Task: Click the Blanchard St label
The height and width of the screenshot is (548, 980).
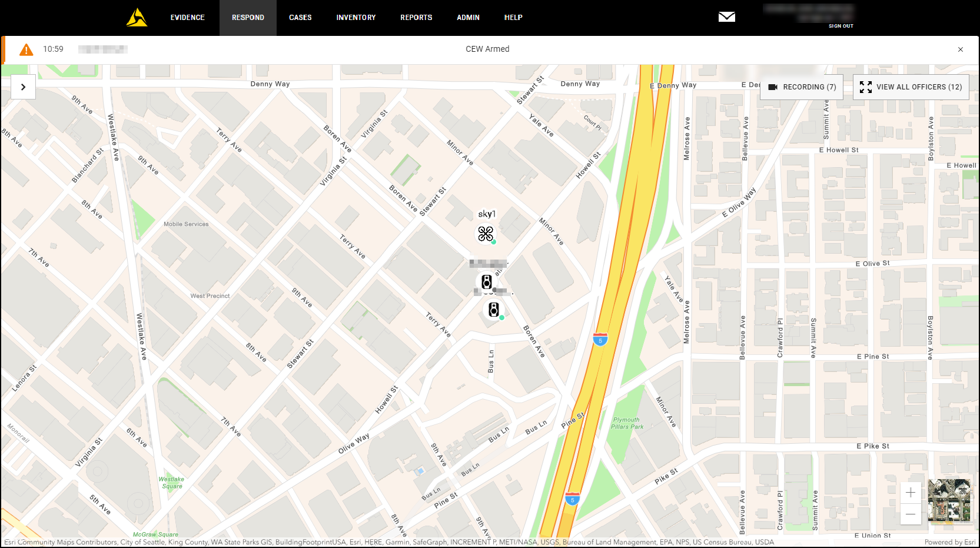Action: tap(88, 165)
